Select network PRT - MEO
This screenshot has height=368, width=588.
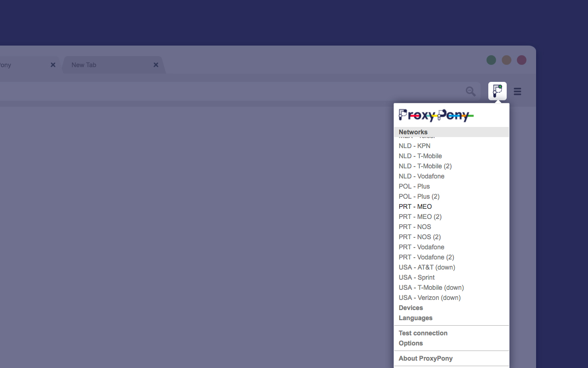[x=452, y=207]
